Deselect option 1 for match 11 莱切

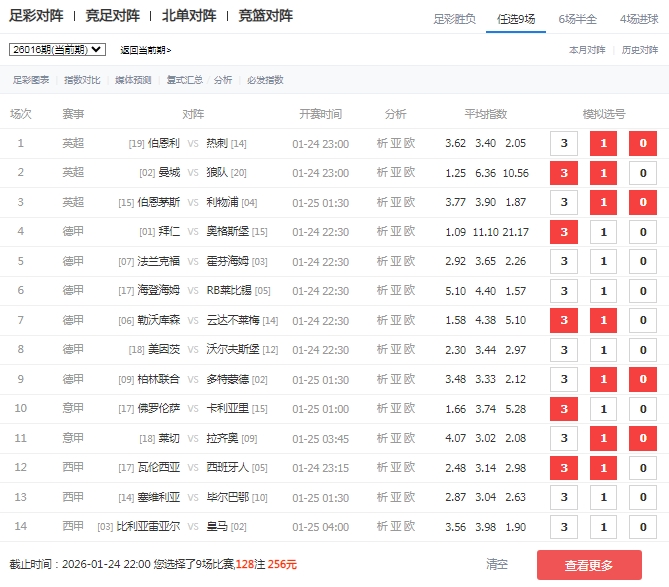point(603,438)
